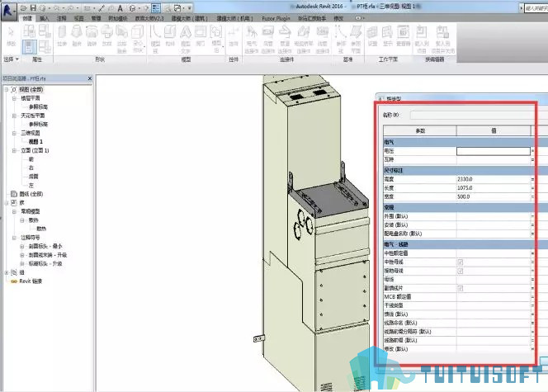The height and width of the screenshot is (392, 548).
Task: Click 载入到项目并关闭 load and close
Action: pos(443,39)
